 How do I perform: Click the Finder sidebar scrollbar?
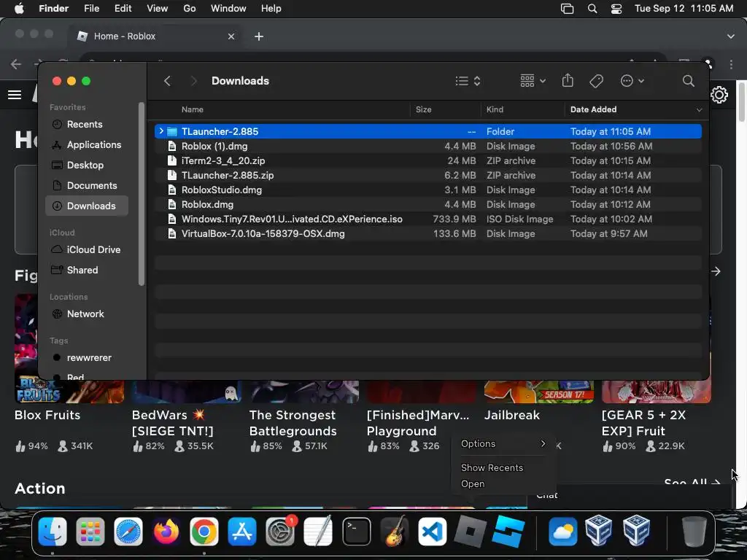click(x=141, y=194)
